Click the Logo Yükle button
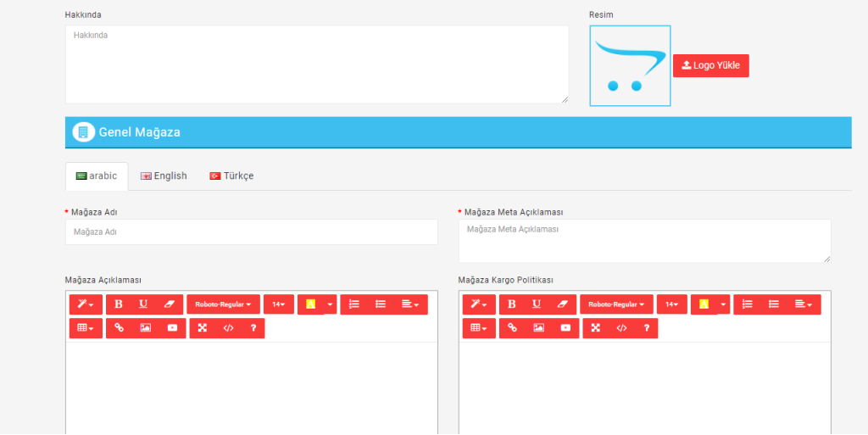The height and width of the screenshot is (435, 868). [x=710, y=66]
